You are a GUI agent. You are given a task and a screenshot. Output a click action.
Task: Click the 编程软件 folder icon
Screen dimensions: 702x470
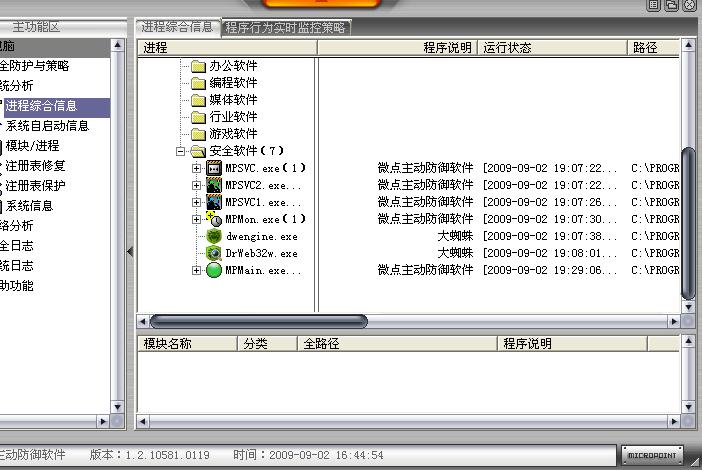pos(198,83)
